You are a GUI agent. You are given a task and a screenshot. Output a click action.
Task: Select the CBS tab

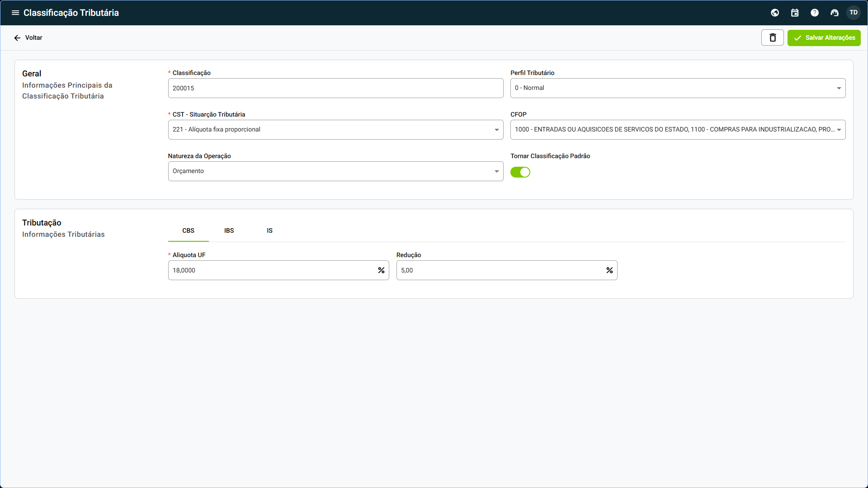coord(188,230)
